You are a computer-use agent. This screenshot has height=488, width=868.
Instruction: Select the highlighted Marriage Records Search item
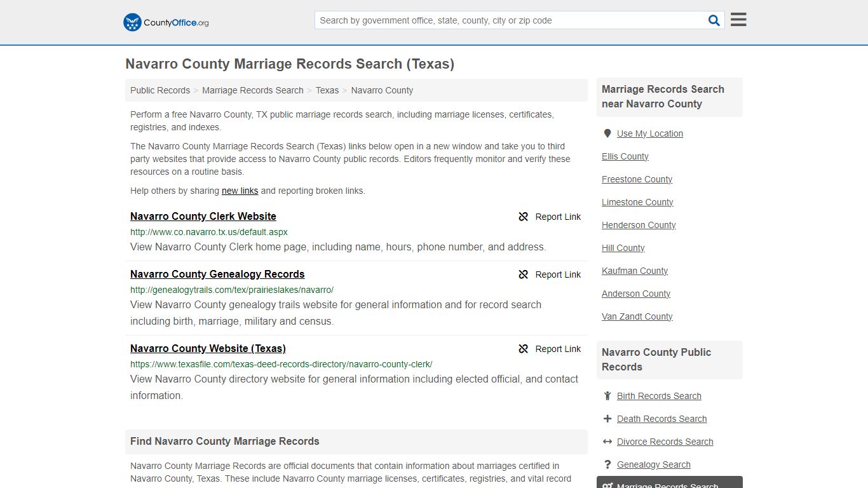click(670, 483)
